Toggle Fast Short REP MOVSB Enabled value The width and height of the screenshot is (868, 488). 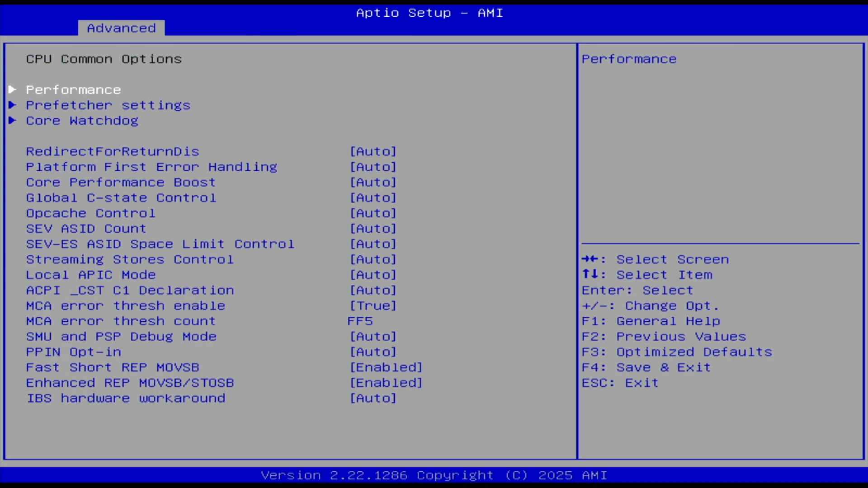pos(386,367)
